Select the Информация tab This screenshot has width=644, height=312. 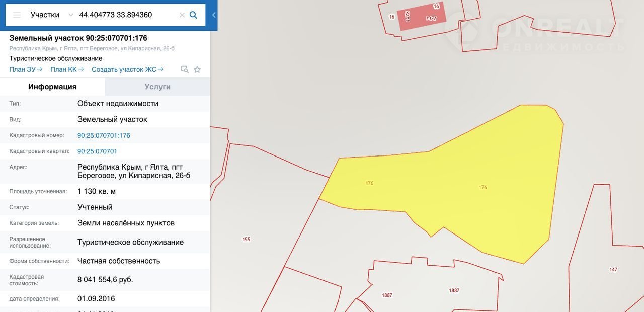(52, 87)
